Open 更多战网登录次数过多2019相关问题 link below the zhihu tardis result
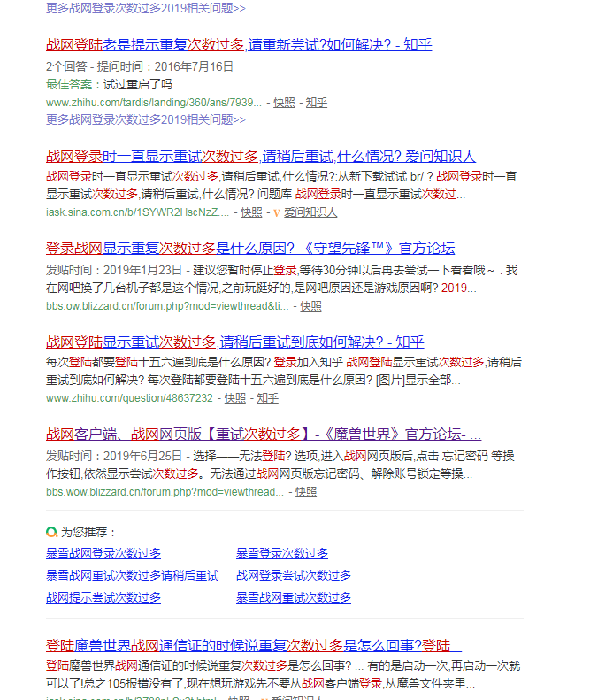Image resolution: width=613 pixels, height=700 pixels. coord(145,119)
